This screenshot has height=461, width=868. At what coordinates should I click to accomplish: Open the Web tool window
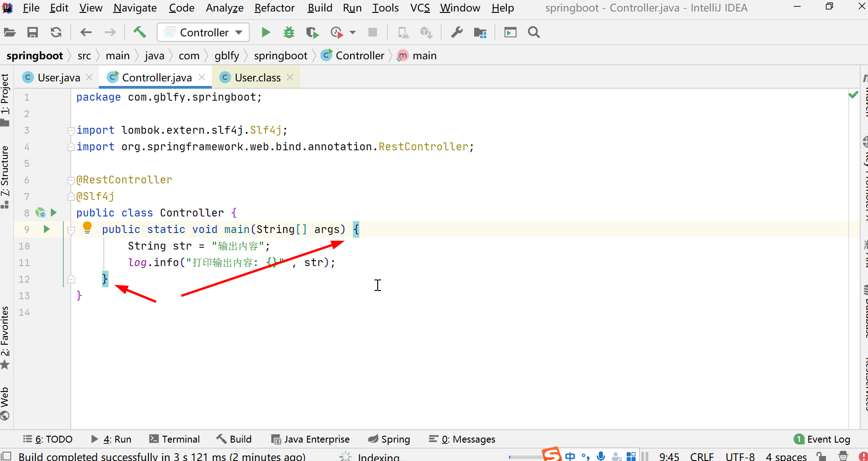point(5,403)
